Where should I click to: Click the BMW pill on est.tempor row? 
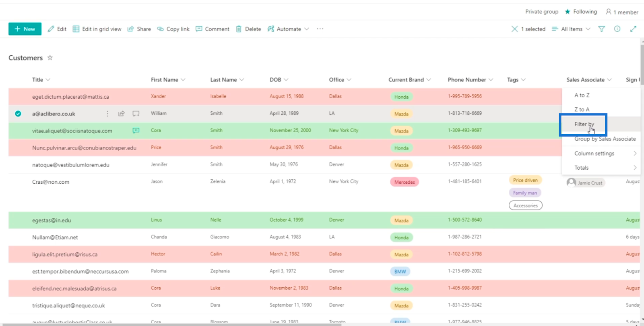pyautogui.click(x=400, y=272)
